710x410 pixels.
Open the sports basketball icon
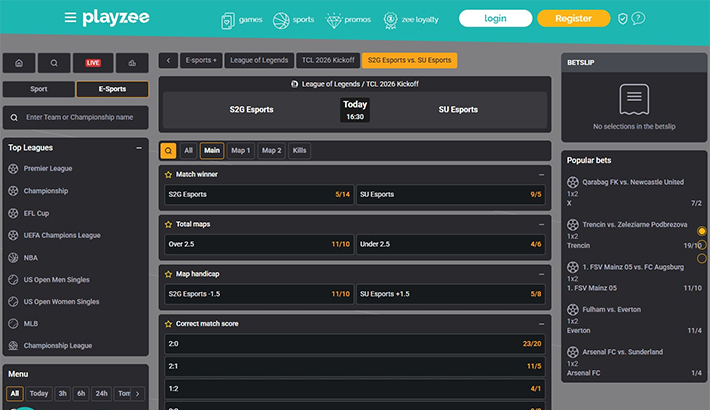coord(281,20)
